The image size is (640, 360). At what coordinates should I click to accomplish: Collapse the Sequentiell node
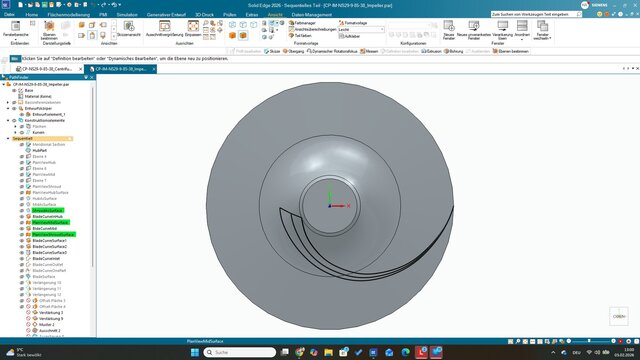pyautogui.click(x=8, y=138)
